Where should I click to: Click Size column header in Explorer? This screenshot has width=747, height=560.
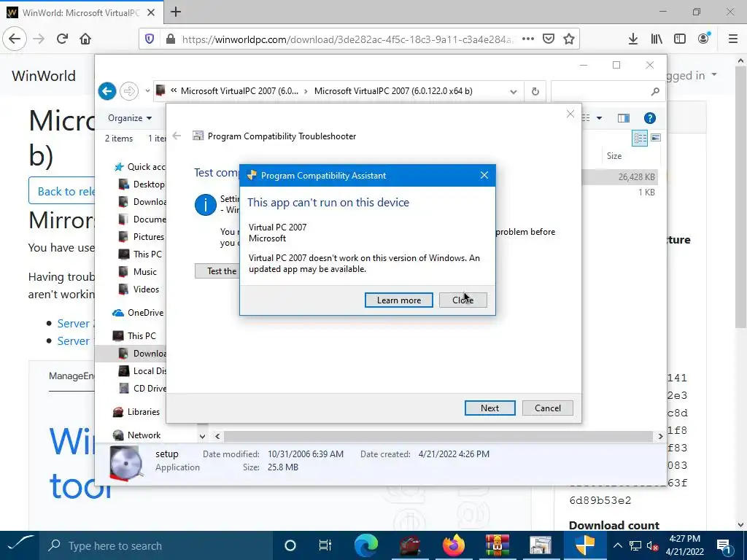pos(614,156)
